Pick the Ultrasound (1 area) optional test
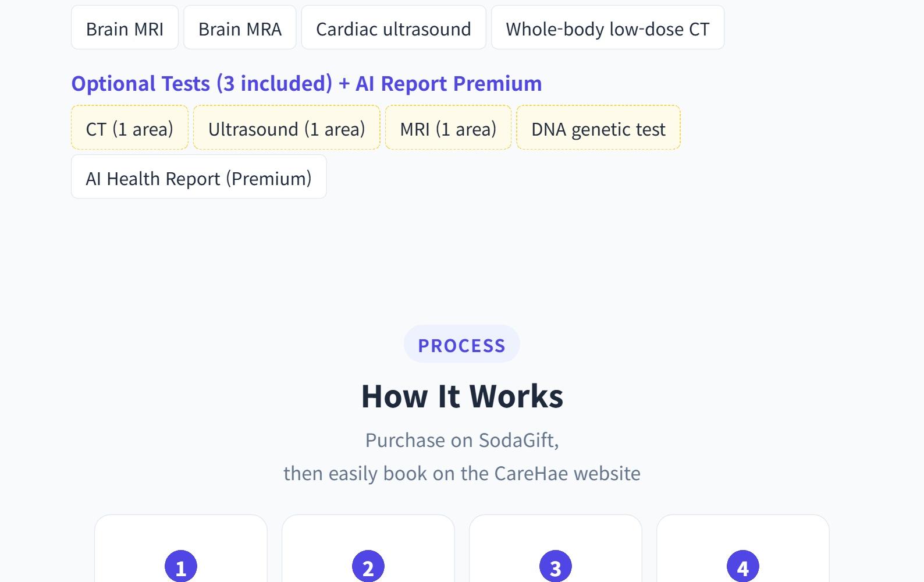Viewport: 924px width, 582px height. 286,128
